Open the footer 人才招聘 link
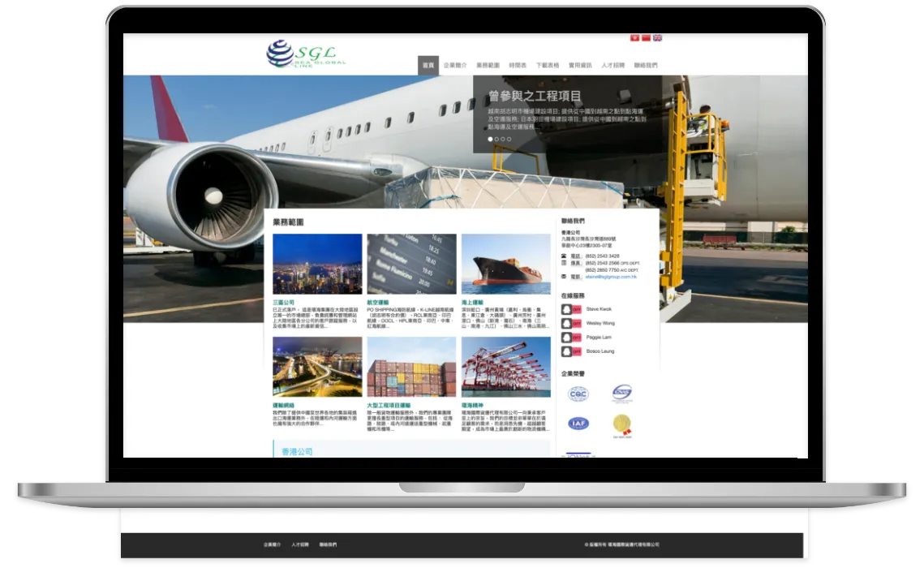Viewport: 924px width, 568px height. 300,545
